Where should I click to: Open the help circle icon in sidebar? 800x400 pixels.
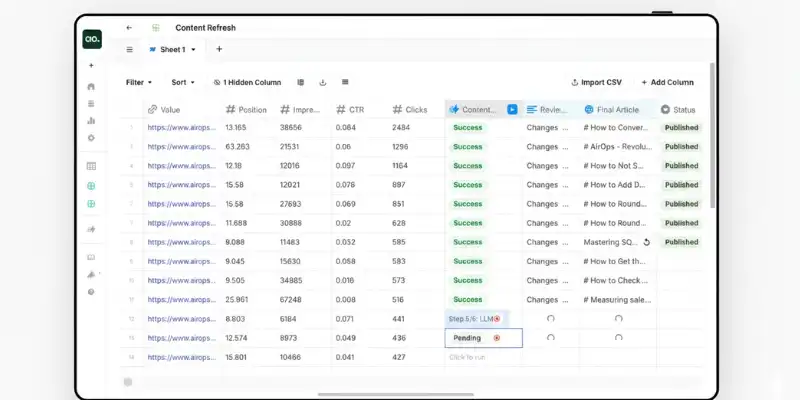[91, 292]
